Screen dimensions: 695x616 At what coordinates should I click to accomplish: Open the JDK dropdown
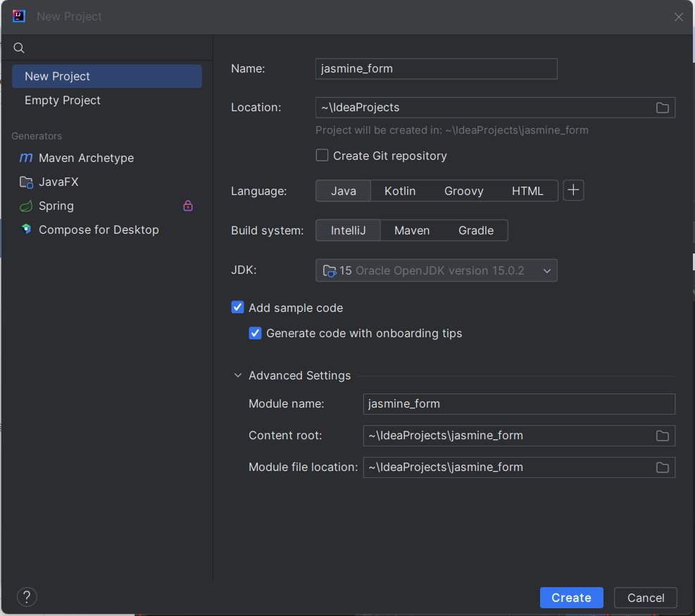pyautogui.click(x=436, y=270)
